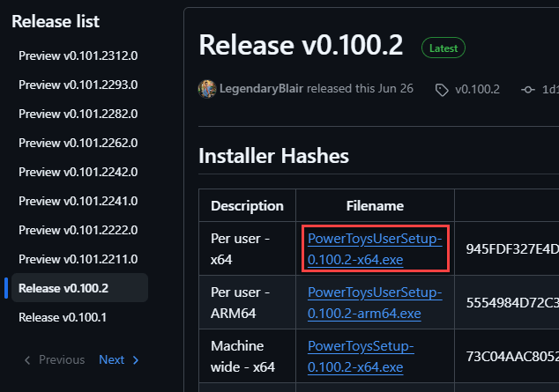Open Preview v0.101.2242.0 release entry
This screenshot has width=559, height=392.
pos(78,172)
